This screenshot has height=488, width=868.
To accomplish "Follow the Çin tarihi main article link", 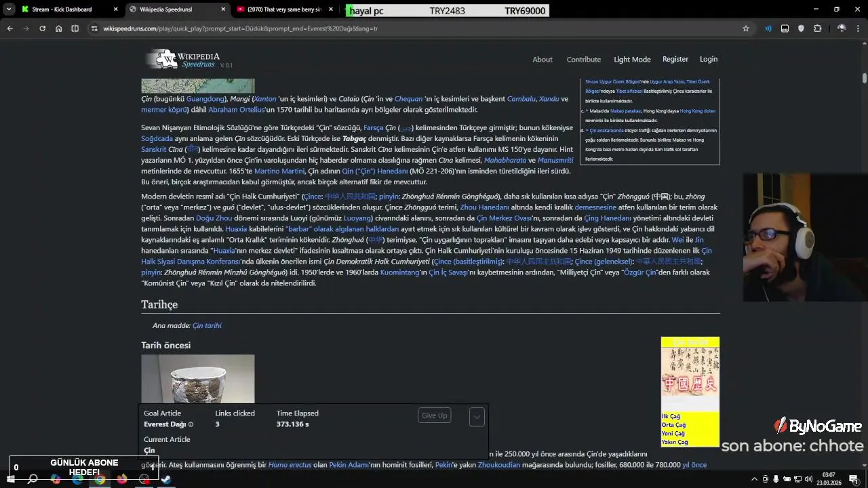I will pos(207,326).
